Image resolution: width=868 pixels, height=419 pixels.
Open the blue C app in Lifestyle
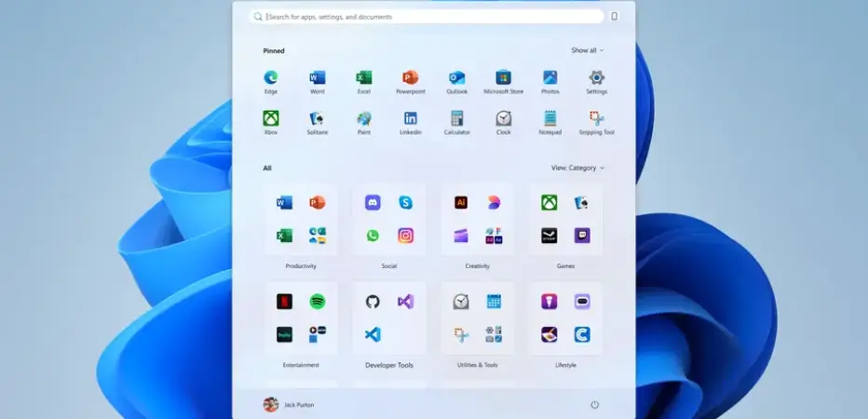click(582, 334)
